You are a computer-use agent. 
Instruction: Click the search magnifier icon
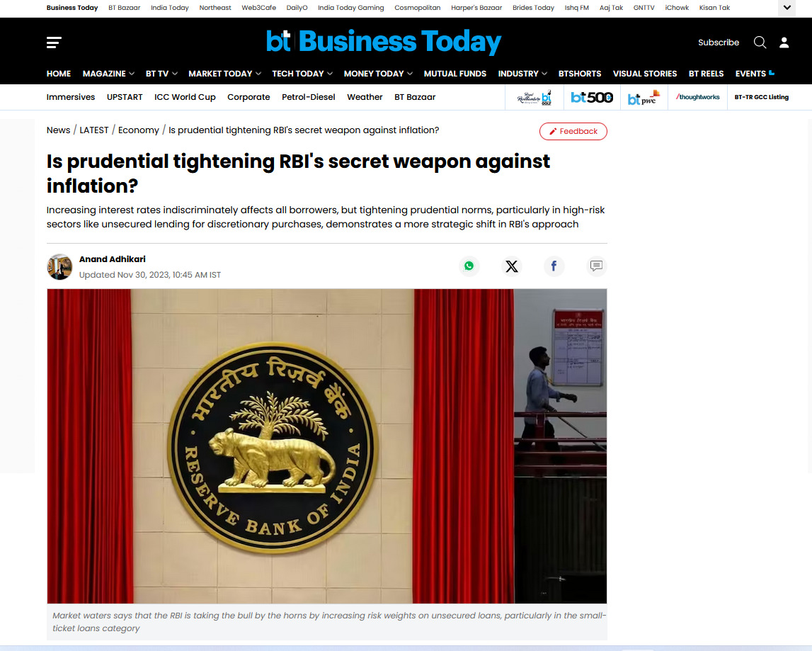tap(760, 43)
